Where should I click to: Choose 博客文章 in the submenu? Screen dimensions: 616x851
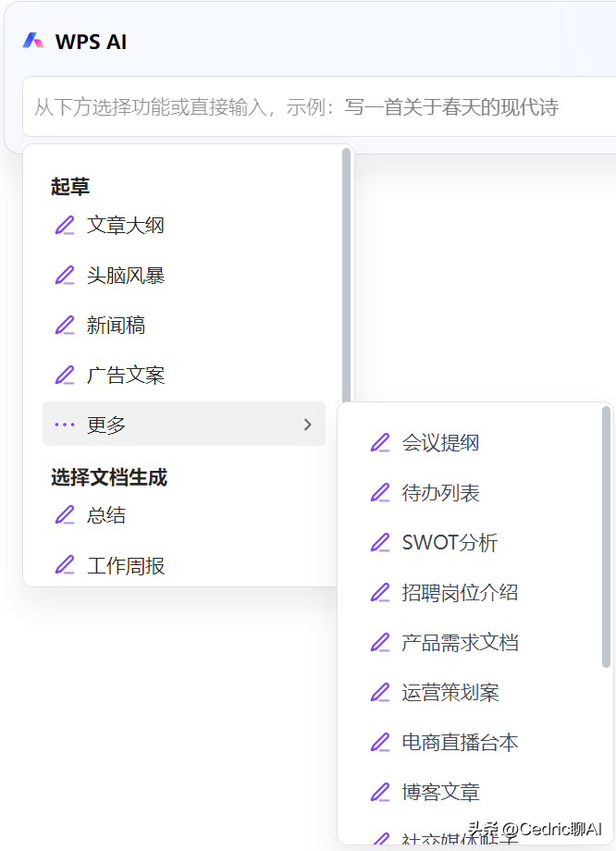coord(440,793)
